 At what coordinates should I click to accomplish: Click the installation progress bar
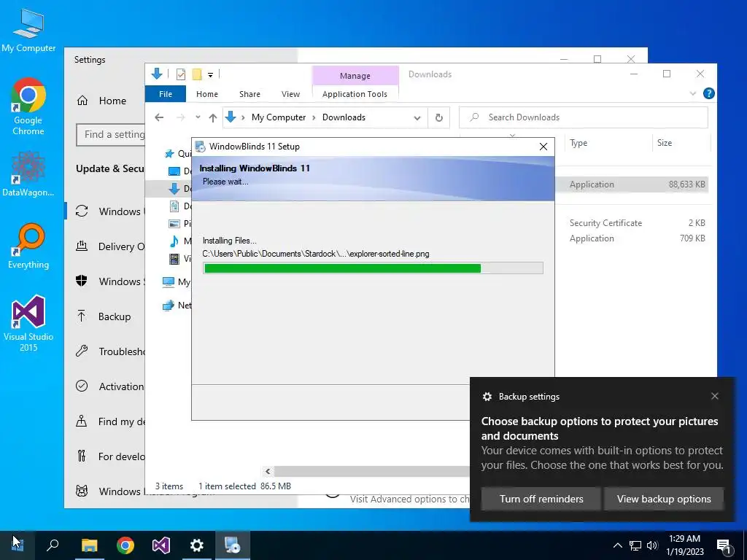tap(373, 268)
